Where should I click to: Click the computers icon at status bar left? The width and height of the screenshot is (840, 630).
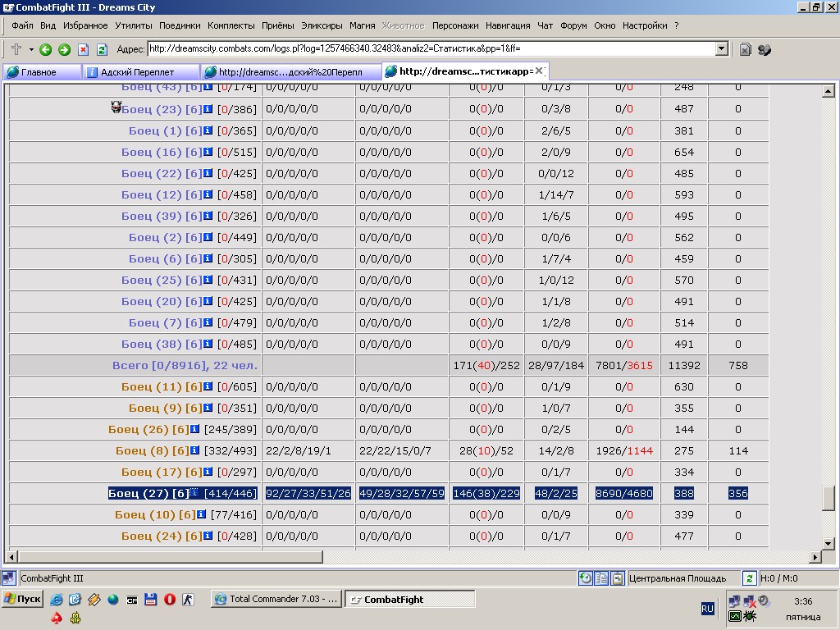coord(8,578)
